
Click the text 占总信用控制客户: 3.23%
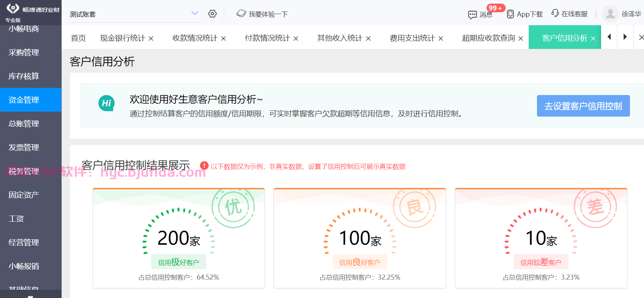541,277
